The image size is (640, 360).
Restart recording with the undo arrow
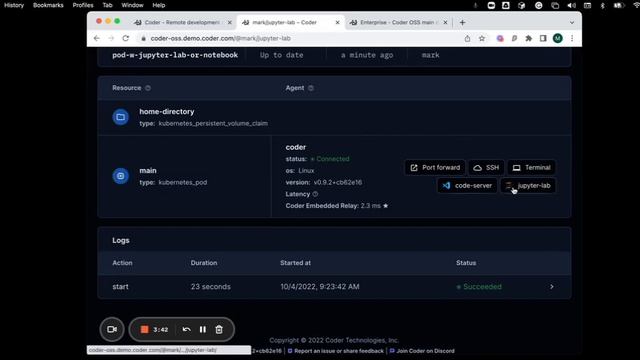tap(187, 329)
